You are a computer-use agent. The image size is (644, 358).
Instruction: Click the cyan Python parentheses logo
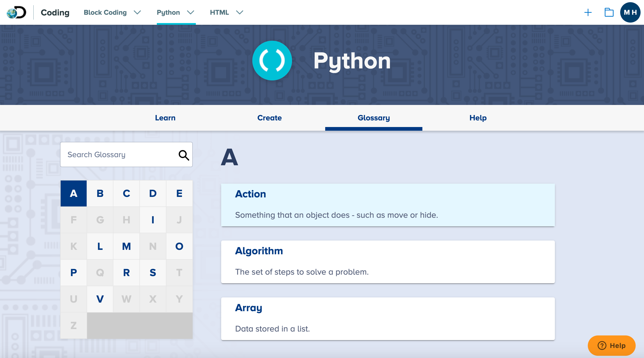(272, 61)
